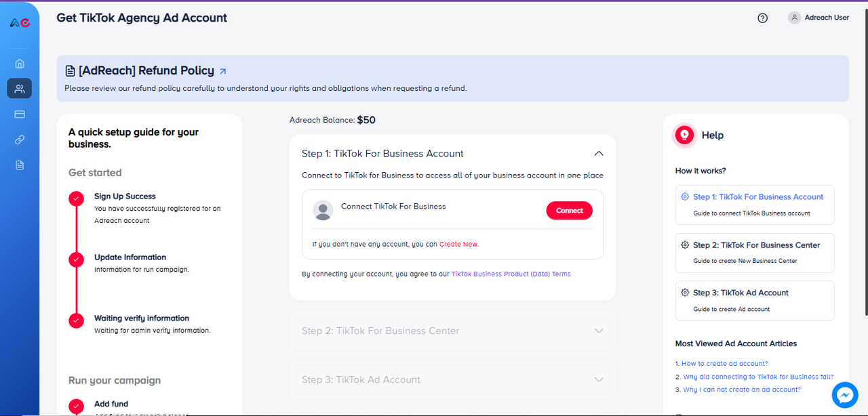Open the Messenger chat bubble
This screenshot has width=868, height=416.
(x=845, y=395)
